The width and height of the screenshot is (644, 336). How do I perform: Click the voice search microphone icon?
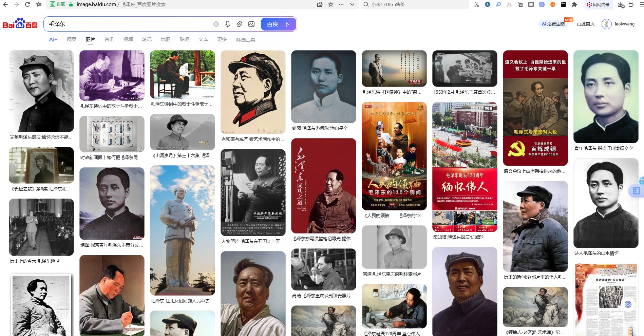[228, 24]
